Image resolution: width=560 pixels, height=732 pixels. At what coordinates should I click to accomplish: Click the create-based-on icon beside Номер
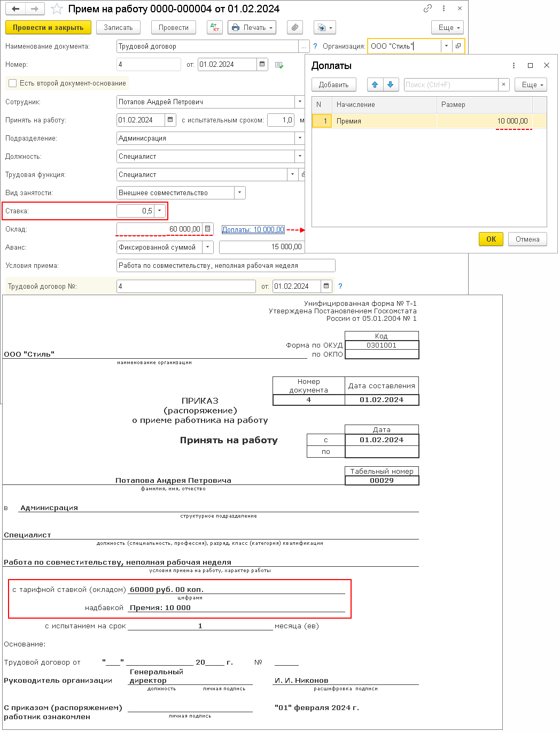click(279, 64)
